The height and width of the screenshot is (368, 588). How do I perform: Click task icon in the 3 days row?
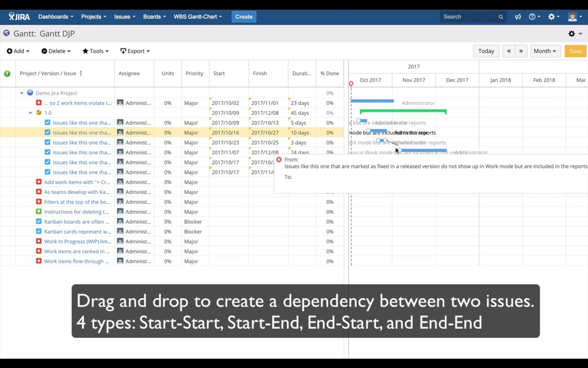point(47,143)
